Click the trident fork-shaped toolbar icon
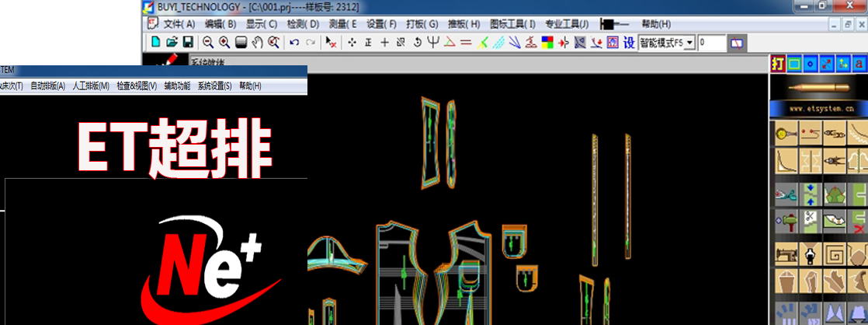This screenshot has width=868, height=325. click(x=433, y=42)
